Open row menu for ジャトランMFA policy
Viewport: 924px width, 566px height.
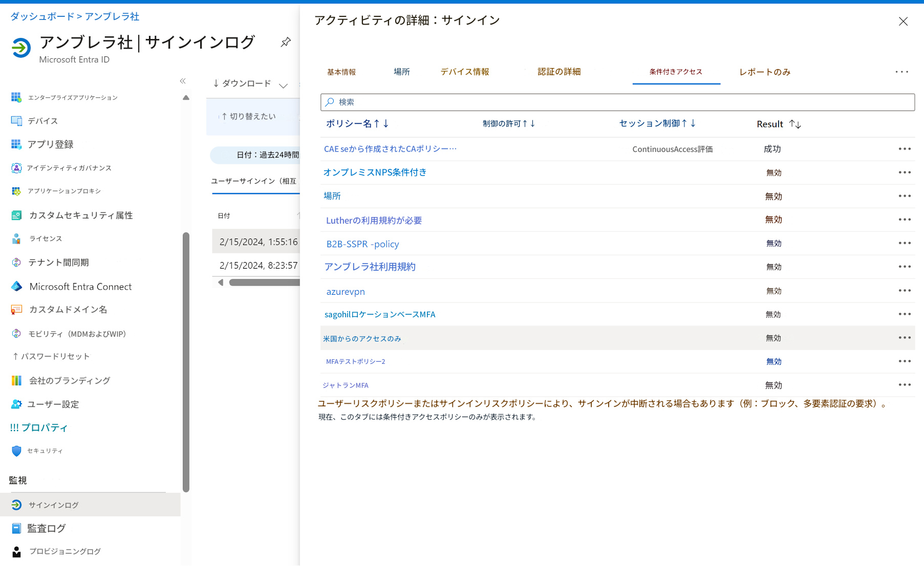coord(905,385)
